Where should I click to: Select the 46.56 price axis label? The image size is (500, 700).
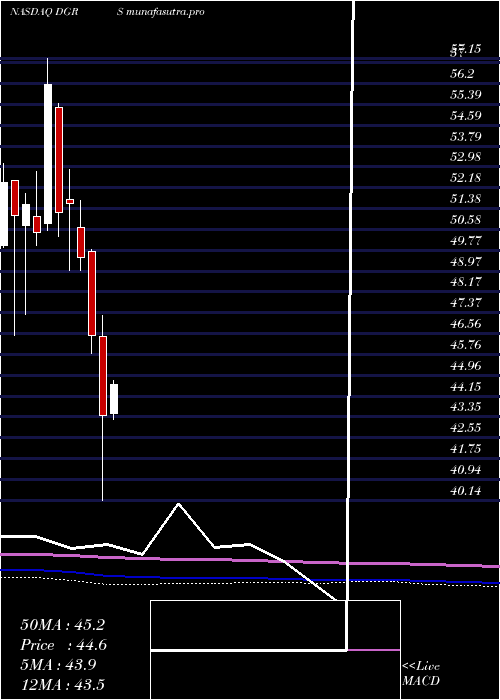coord(465,324)
